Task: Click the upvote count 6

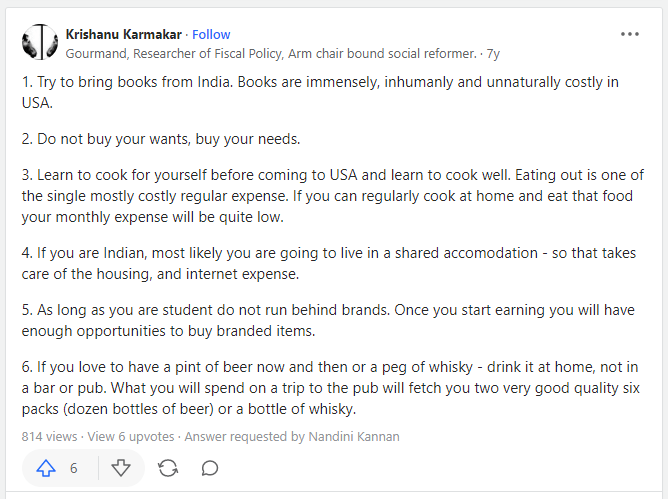Action: (x=74, y=468)
